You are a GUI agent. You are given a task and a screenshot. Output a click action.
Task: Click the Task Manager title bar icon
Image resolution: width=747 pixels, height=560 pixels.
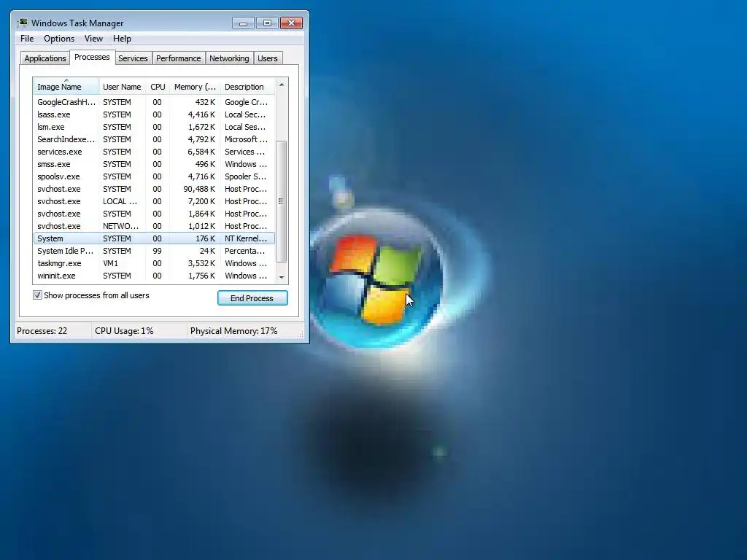23,23
